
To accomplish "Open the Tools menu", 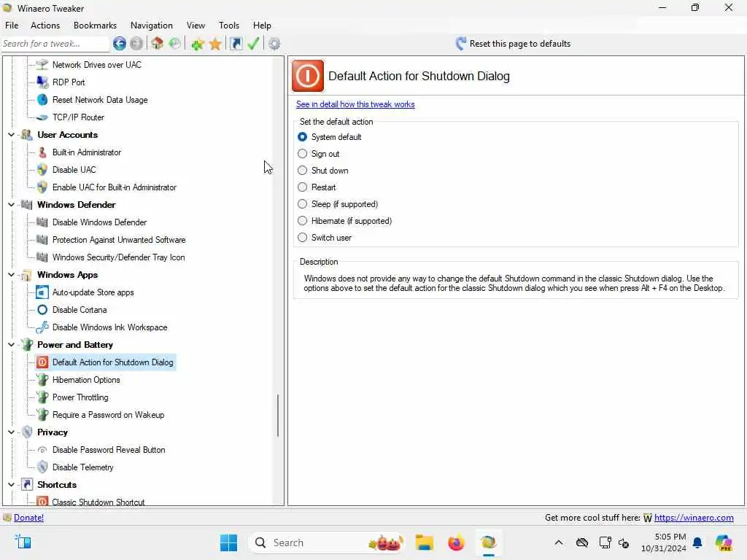I will coord(228,26).
